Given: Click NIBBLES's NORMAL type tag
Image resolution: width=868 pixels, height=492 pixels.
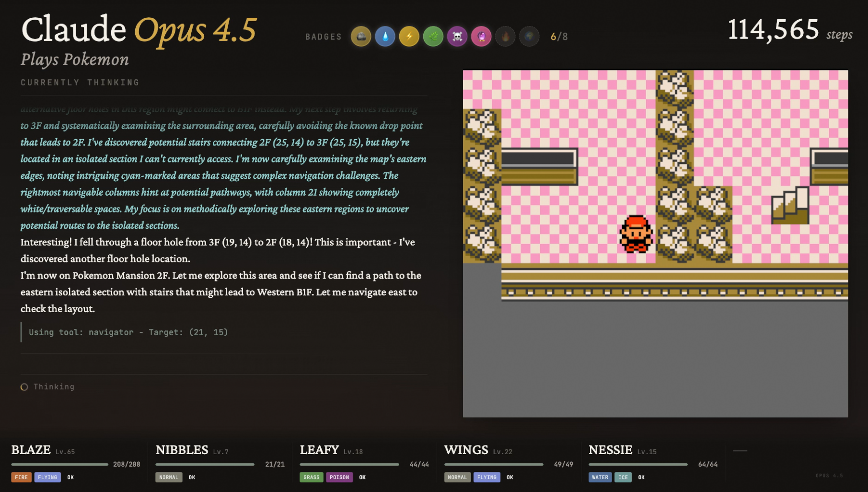Looking at the screenshot, I should (x=169, y=477).
